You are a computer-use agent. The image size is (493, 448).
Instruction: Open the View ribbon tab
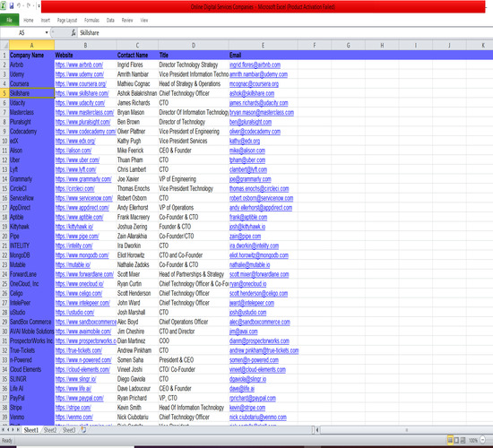pyautogui.click(x=144, y=20)
